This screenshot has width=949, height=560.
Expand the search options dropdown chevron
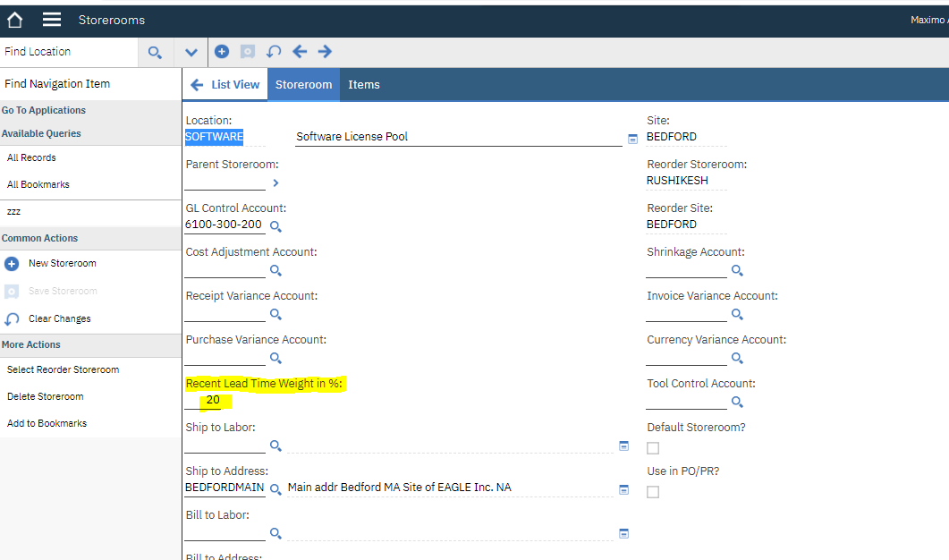tap(191, 53)
